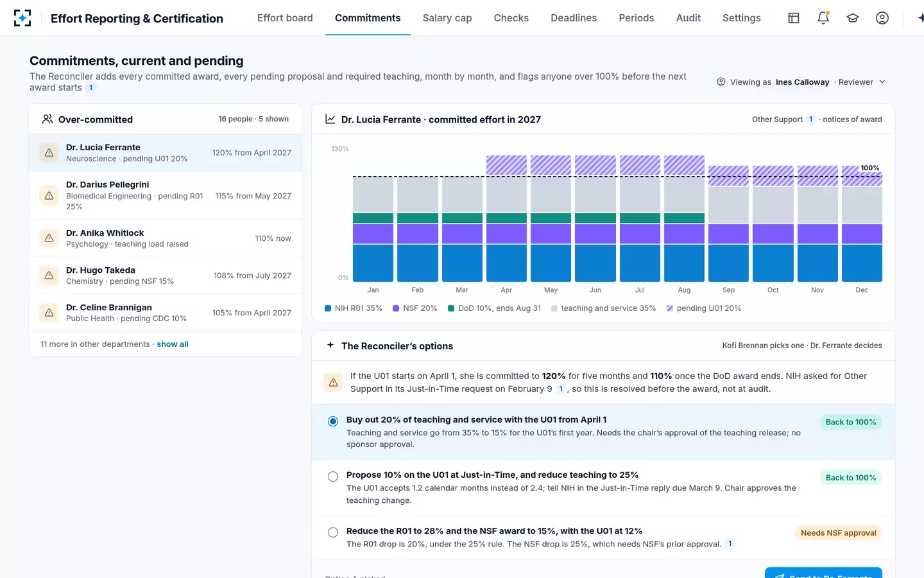
Task: Switch to the Periods tab
Action: tap(637, 18)
